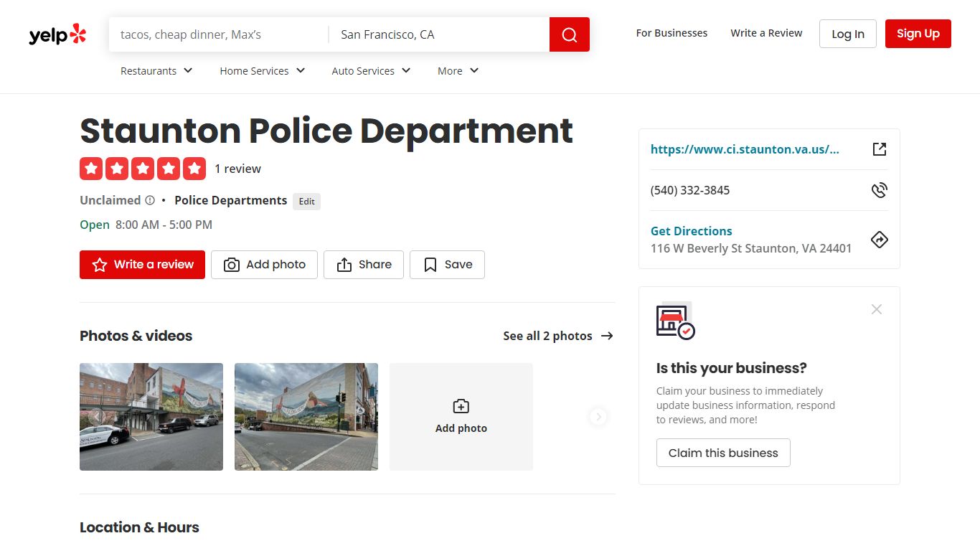Click camera icon in Add photo tile
This screenshot has width=980, height=551.
pos(461,407)
